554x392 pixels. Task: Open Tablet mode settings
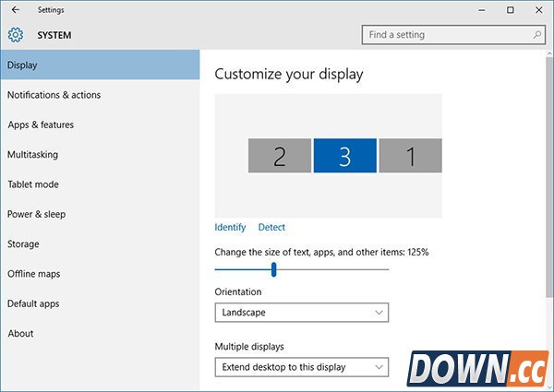33,184
